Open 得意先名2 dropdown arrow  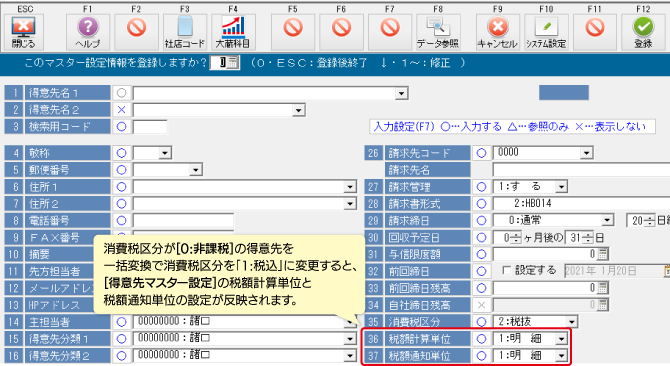coord(298,111)
